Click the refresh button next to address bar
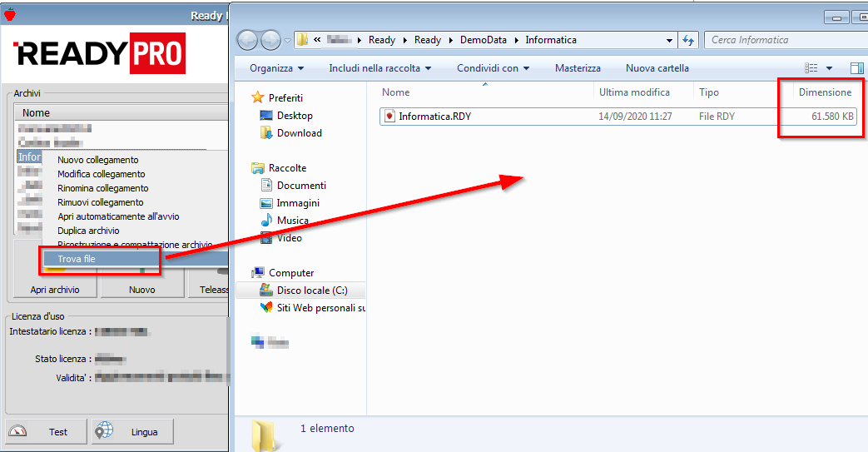This screenshot has width=868, height=452. 688,40
